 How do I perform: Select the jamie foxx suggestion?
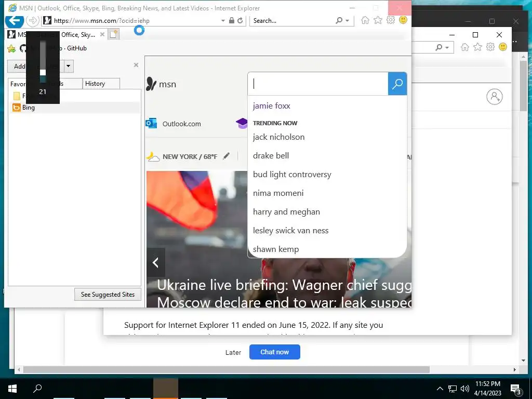click(271, 106)
